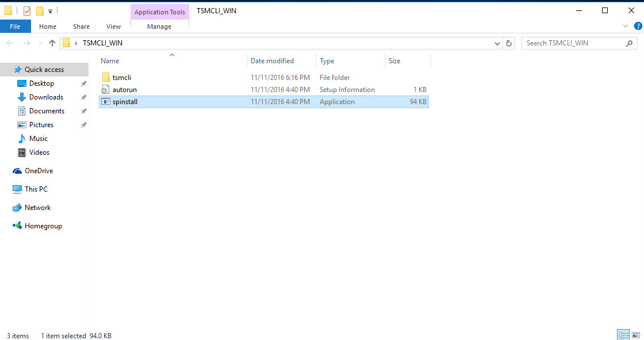
Task: Select the Manage tab under Application Tools
Action: tap(159, 26)
